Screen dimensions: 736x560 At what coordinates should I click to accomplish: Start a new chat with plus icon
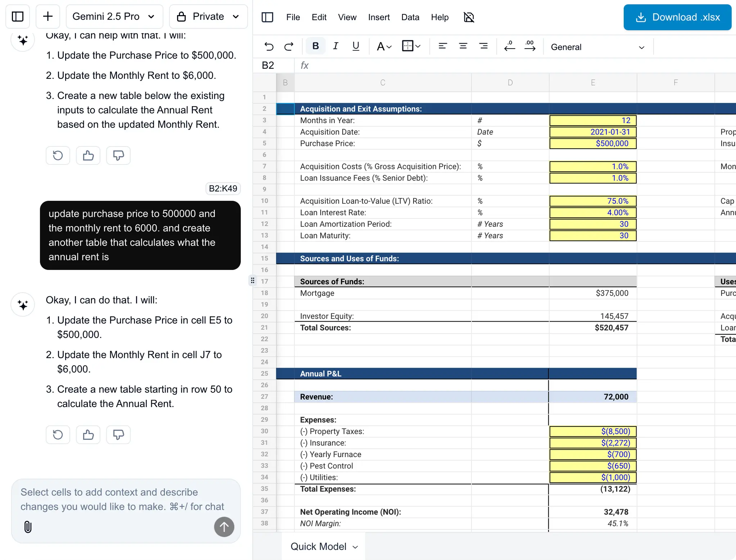pyautogui.click(x=48, y=17)
